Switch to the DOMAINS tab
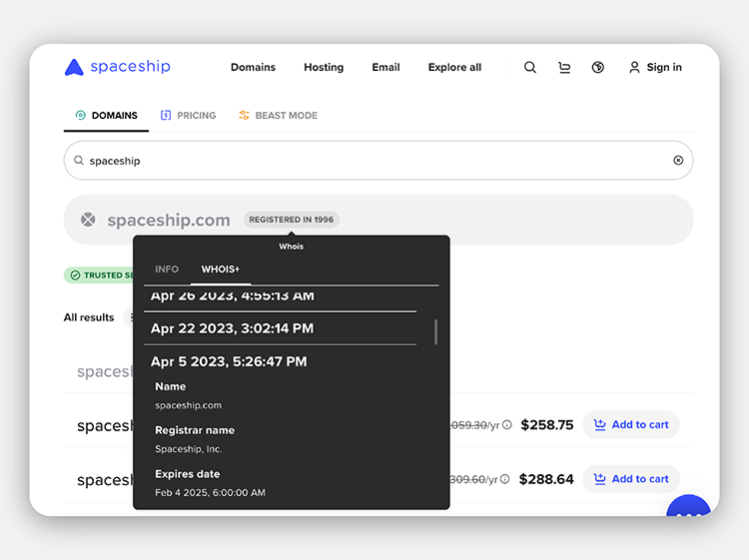Viewport: 749px width, 560px height. click(x=107, y=116)
